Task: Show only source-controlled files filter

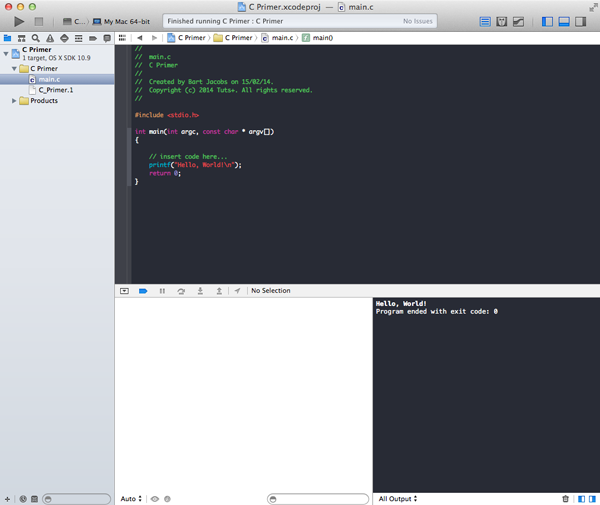Action: point(34,499)
